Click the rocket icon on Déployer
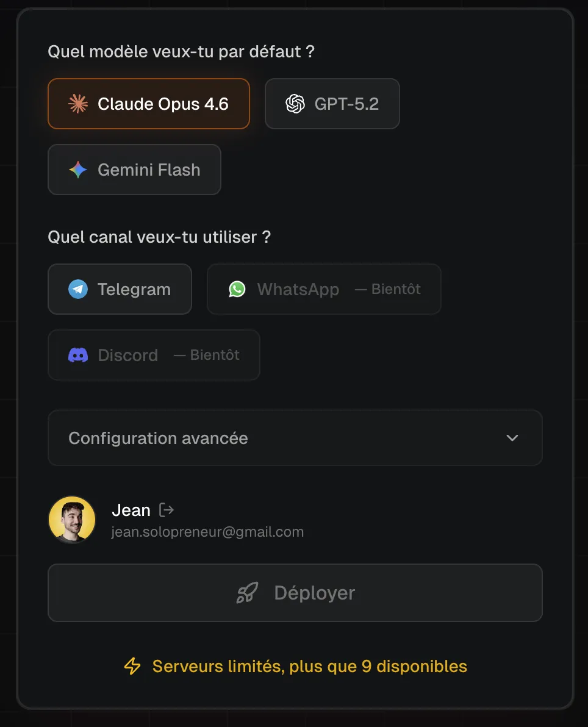Viewport: 588px width, 727px height. coord(247,592)
